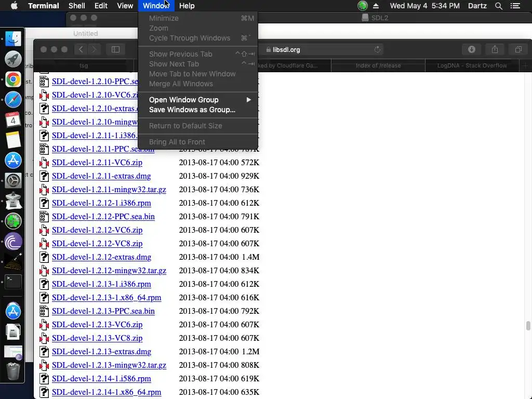This screenshot has height=399, width=532.
Task: Open Finder from the Dock
Action: click(13, 38)
